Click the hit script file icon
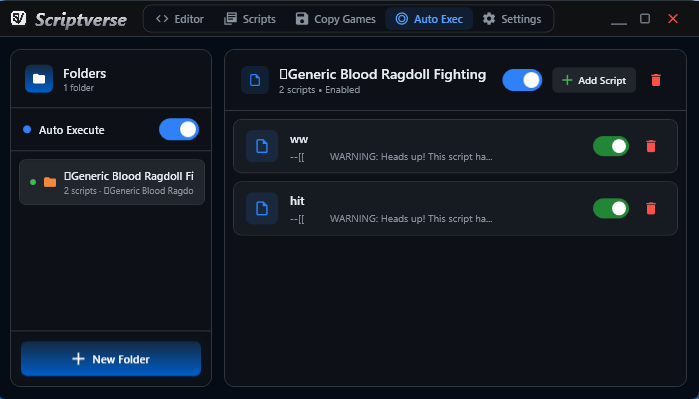 point(262,208)
